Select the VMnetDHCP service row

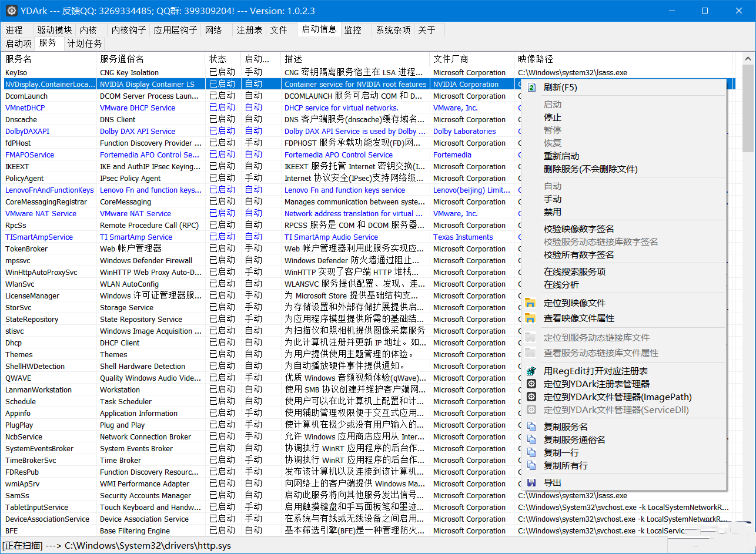pyautogui.click(x=25, y=108)
